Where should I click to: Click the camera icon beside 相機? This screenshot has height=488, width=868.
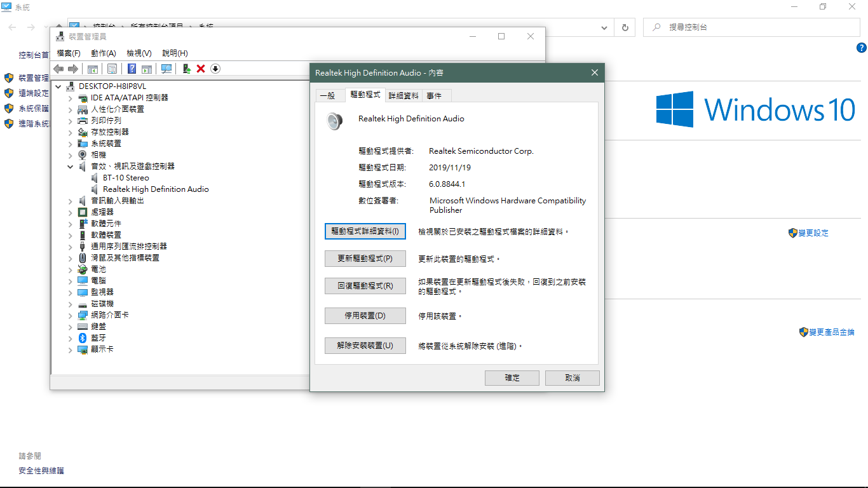[83, 155]
